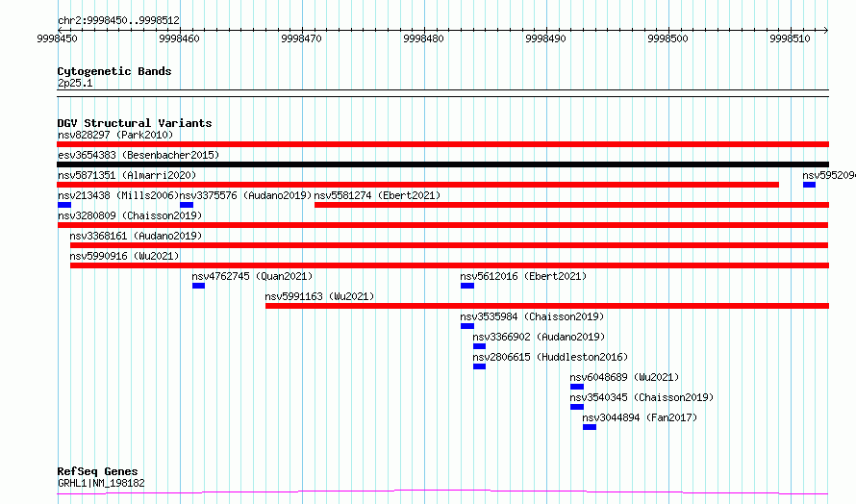Click ruler position 9998500
This screenshot has width=856, height=504.
[668, 38]
